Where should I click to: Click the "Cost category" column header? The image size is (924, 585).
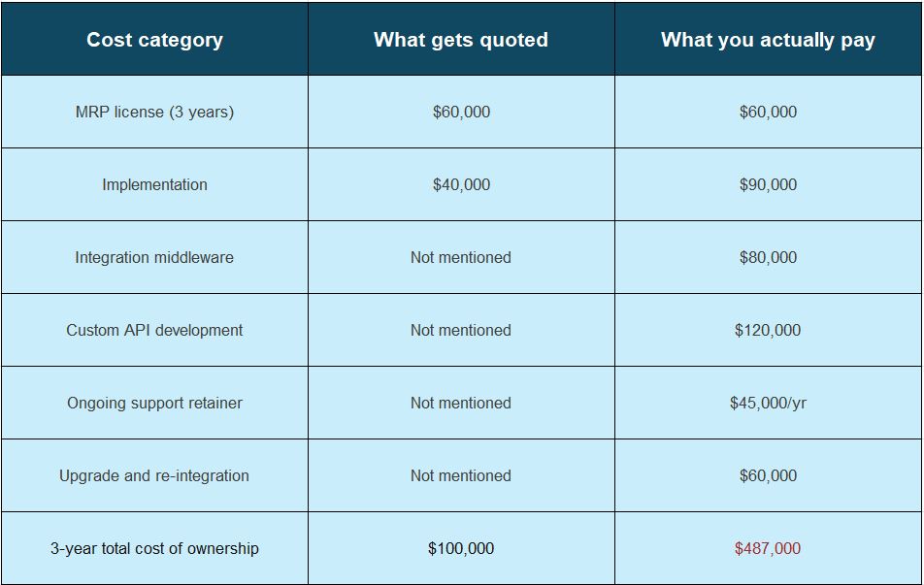click(x=154, y=40)
